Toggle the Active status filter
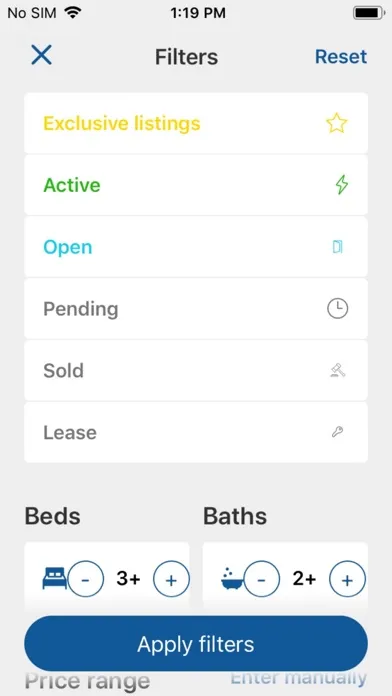 click(x=196, y=185)
